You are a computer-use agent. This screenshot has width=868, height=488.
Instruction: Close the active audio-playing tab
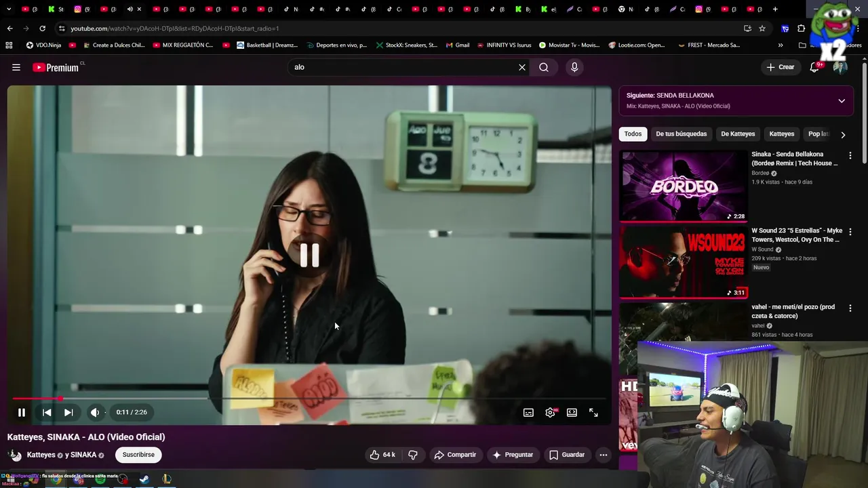point(140,9)
